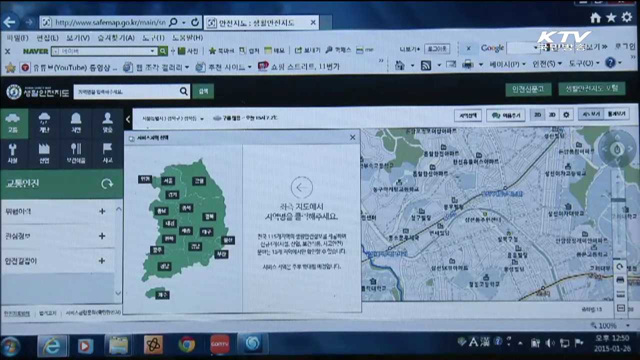Expand the second list item plus sign

point(102,236)
